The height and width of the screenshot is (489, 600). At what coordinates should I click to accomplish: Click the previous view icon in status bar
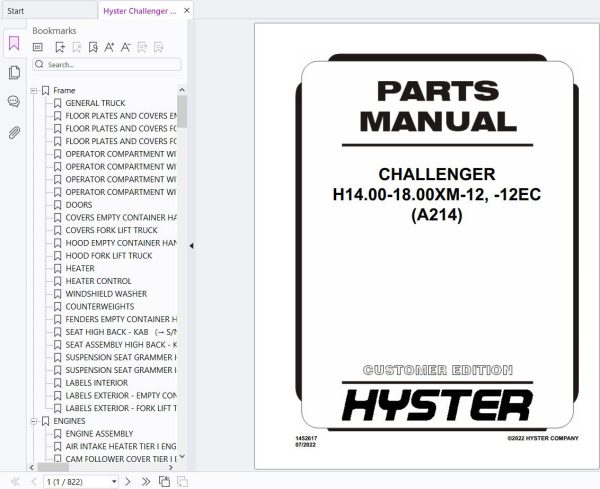point(165,481)
